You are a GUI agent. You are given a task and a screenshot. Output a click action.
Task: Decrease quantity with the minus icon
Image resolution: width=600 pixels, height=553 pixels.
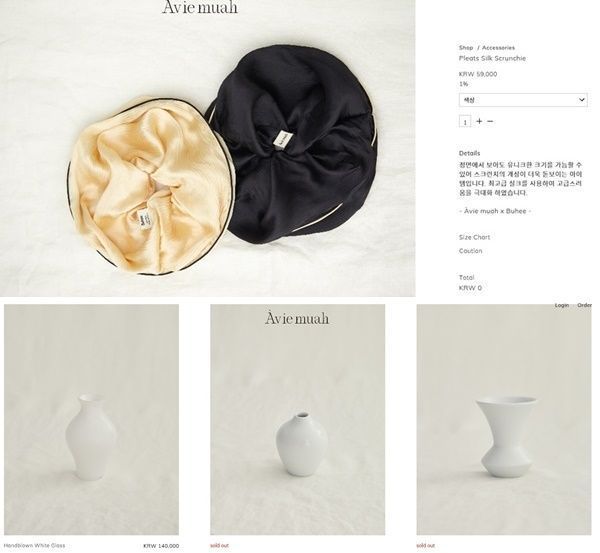(490, 121)
